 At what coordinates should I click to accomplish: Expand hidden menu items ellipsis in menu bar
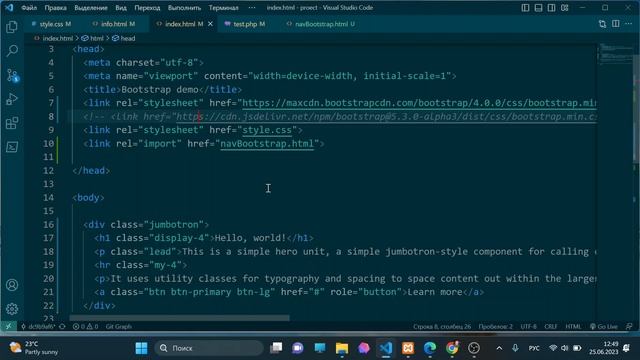[x=252, y=8]
